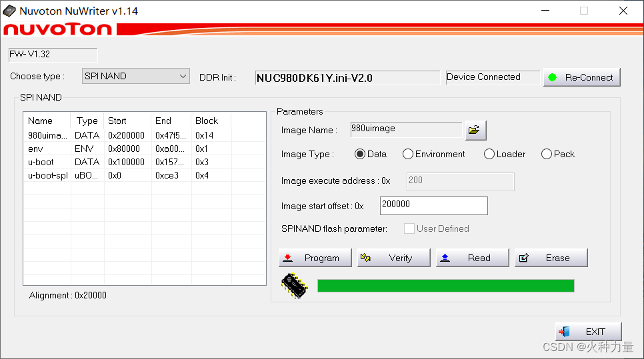Click the Alignment : 0x20000 text
The width and height of the screenshot is (644, 359).
coord(68,296)
